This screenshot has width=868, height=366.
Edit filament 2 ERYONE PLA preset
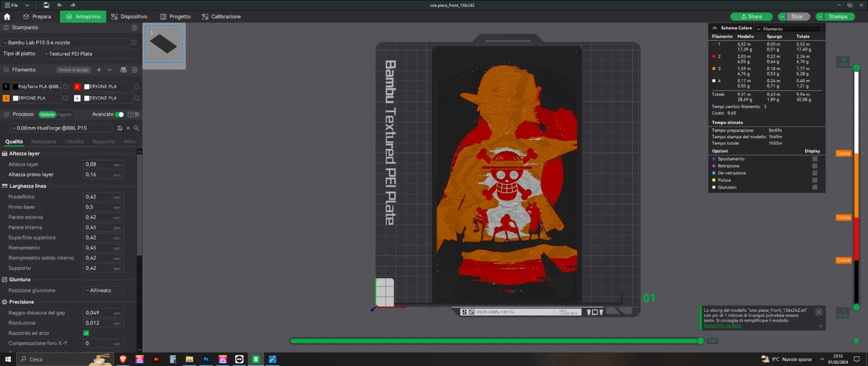pos(137,87)
